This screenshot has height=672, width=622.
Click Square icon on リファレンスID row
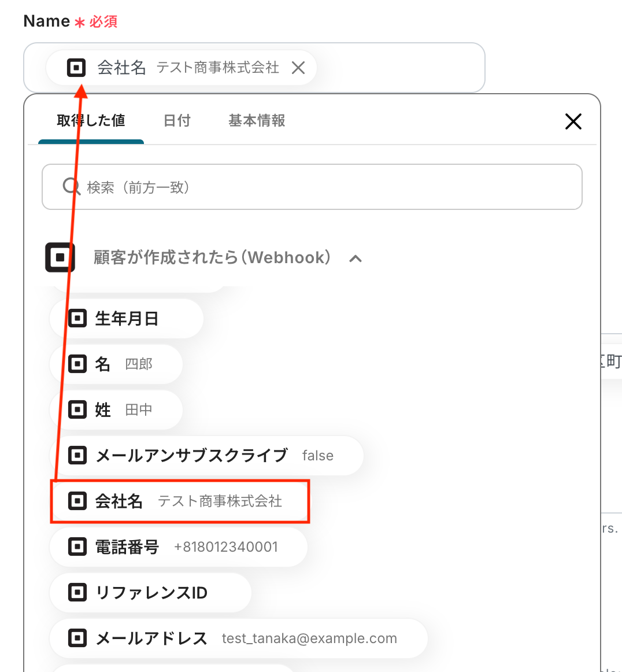(x=77, y=592)
